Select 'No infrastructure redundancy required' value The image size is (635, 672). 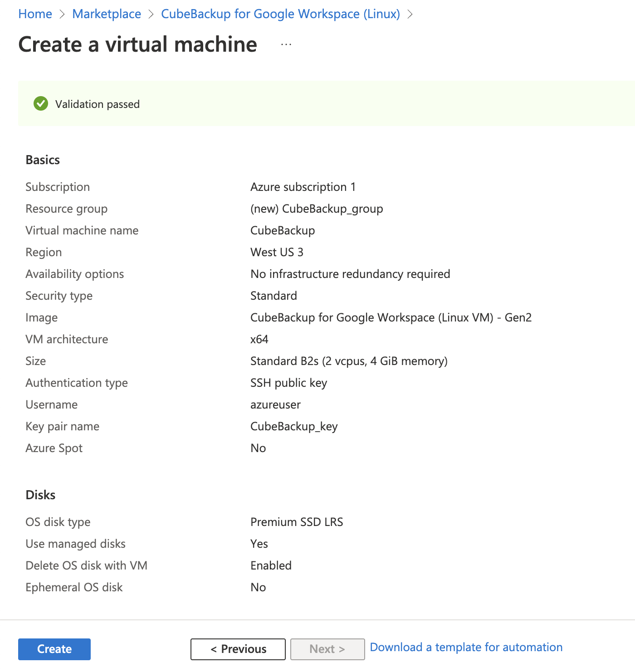click(350, 274)
